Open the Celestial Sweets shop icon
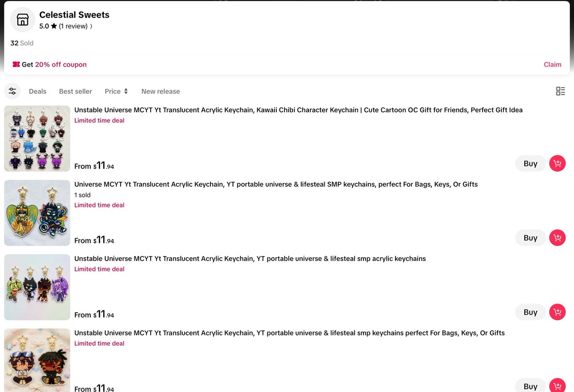 point(22,20)
